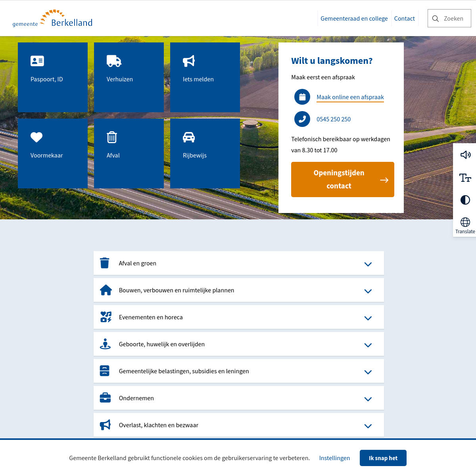Activate the read-aloud speaker icon

[x=465, y=155]
